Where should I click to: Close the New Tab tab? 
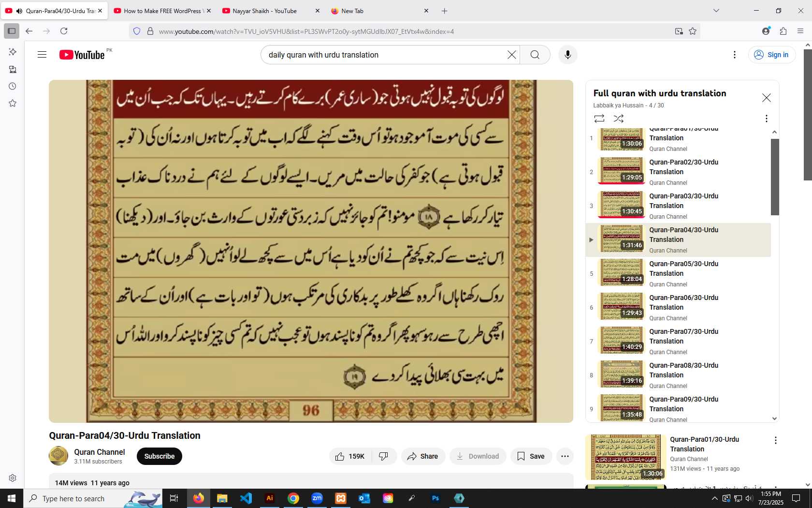[x=426, y=11]
